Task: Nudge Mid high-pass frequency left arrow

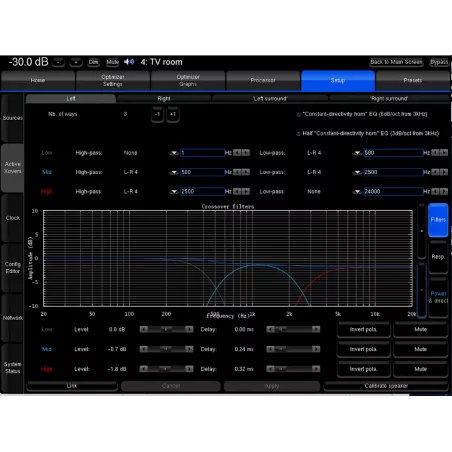Action: click(x=237, y=172)
